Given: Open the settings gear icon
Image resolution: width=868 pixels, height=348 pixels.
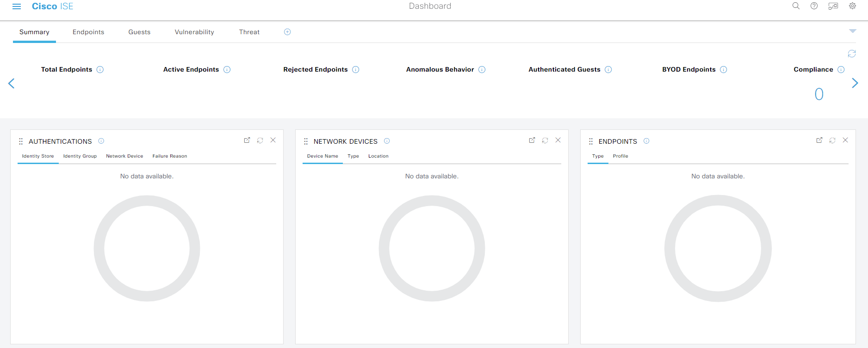Looking at the screenshot, I should point(852,6).
